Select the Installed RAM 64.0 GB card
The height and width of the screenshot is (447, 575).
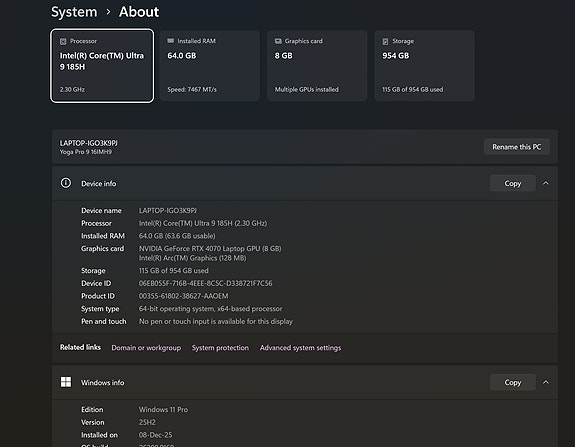coord(210,66)
